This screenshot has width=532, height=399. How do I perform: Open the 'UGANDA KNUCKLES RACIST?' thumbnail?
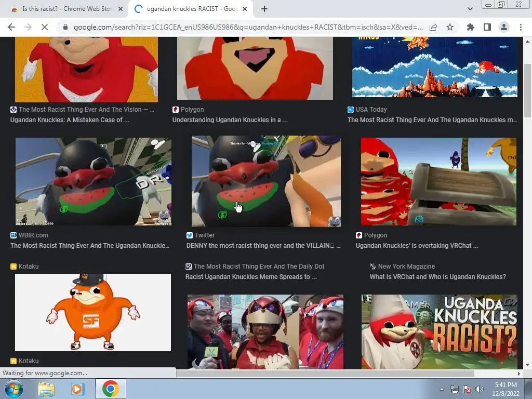point(440,332)
